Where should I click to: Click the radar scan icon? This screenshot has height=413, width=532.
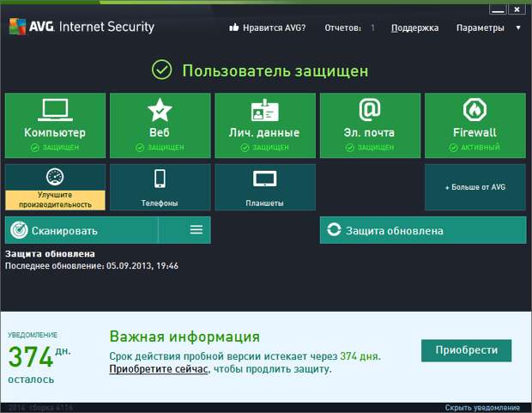coord(19,230)
